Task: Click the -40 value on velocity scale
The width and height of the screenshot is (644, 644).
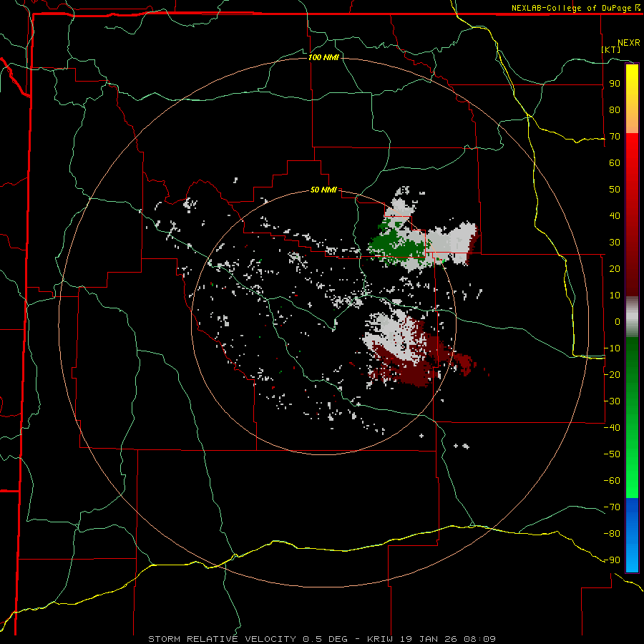Action: (612, 428)
